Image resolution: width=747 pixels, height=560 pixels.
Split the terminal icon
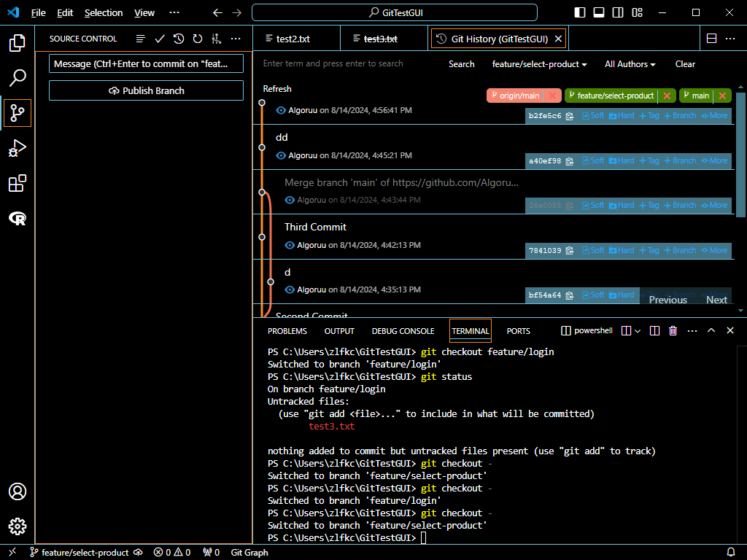click(x=655, y=331)
